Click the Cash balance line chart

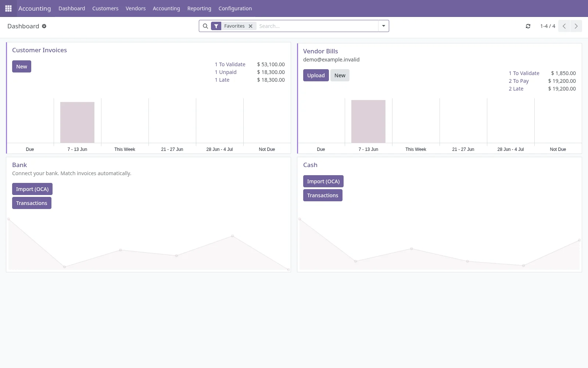click(x=440, y=244)
